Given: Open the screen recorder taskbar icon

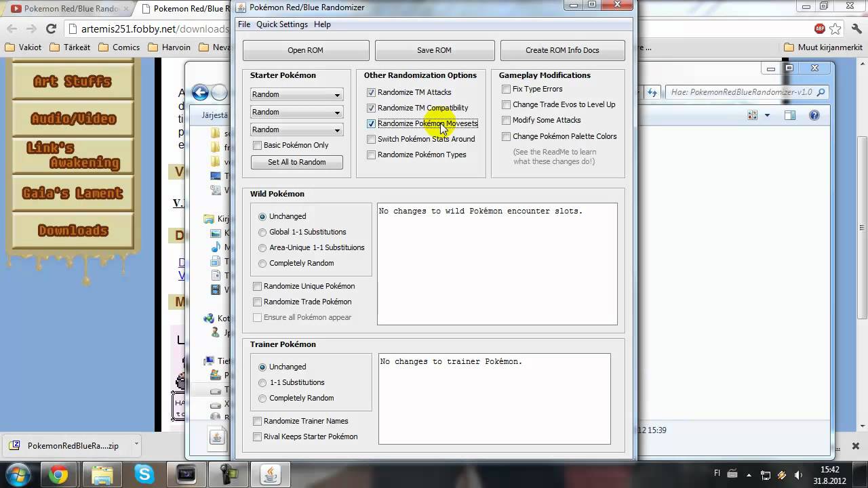Looking at the screenshot, I should [x=186, y=474].
